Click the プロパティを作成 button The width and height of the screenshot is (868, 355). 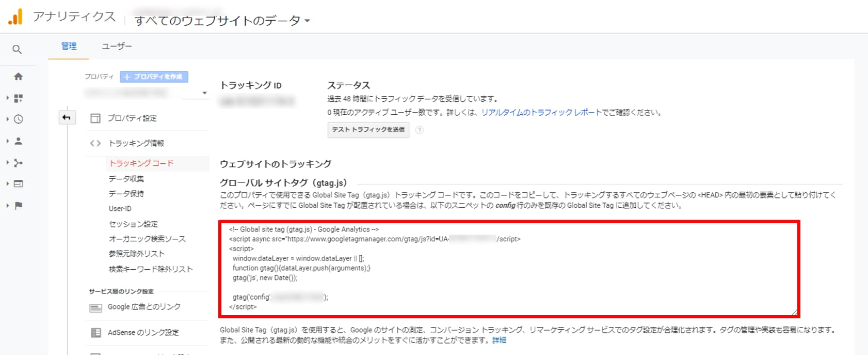154,76
